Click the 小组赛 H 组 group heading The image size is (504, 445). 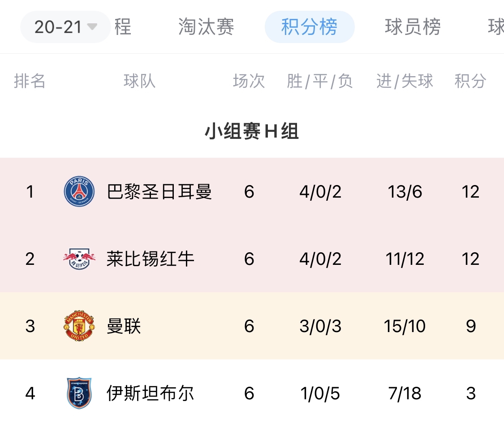point(252,132)
